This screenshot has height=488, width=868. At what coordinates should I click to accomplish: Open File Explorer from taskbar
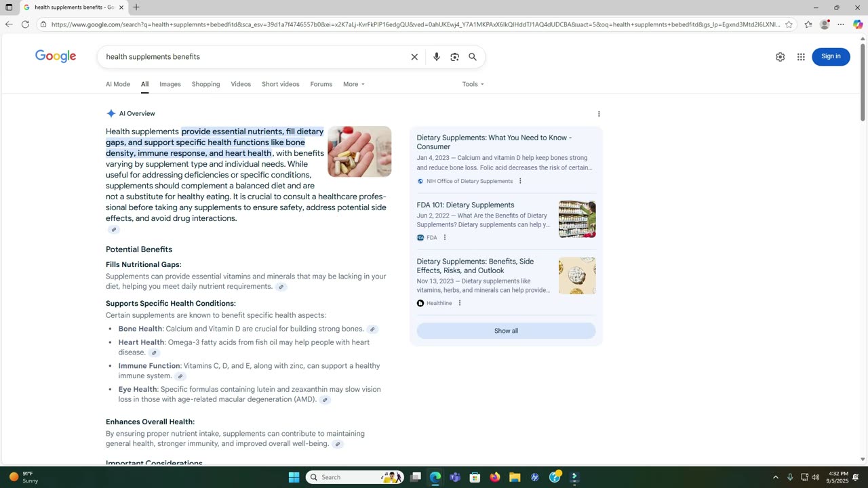pyautogui.click(x=515, y=477)
